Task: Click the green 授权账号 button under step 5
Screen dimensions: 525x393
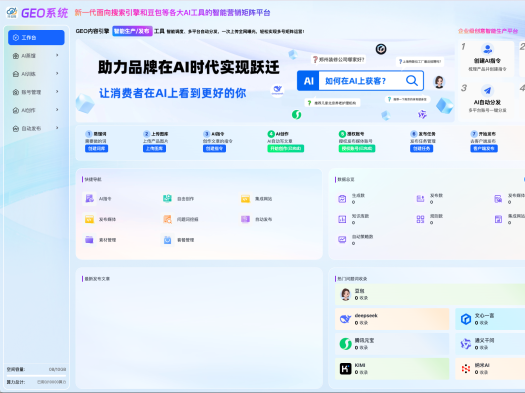Action: pos(357,148)
